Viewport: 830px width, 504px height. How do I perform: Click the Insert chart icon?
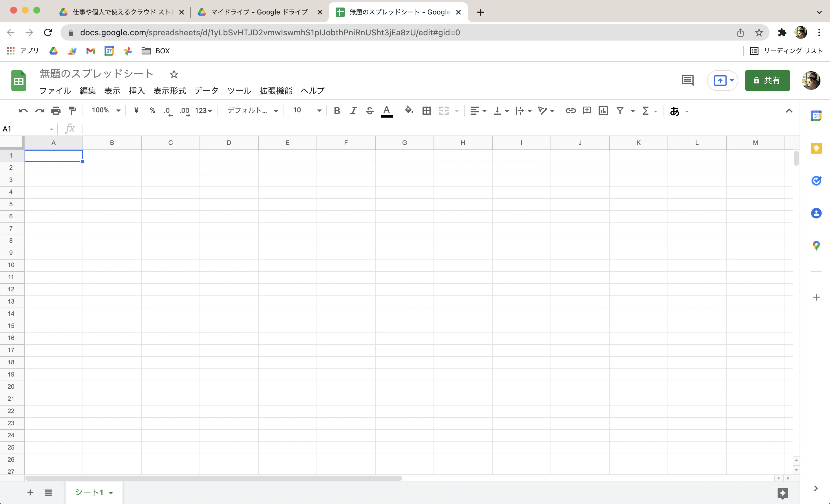(603, 110)
